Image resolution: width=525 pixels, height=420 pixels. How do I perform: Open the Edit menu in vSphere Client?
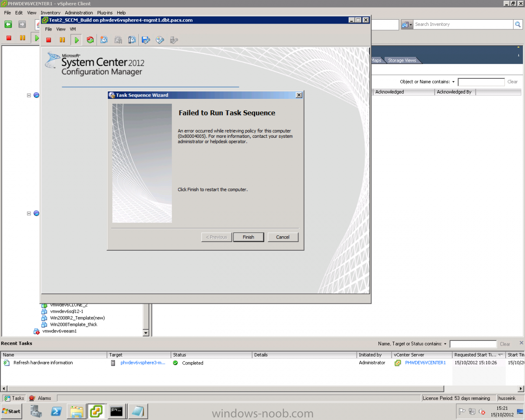(19, 13)
